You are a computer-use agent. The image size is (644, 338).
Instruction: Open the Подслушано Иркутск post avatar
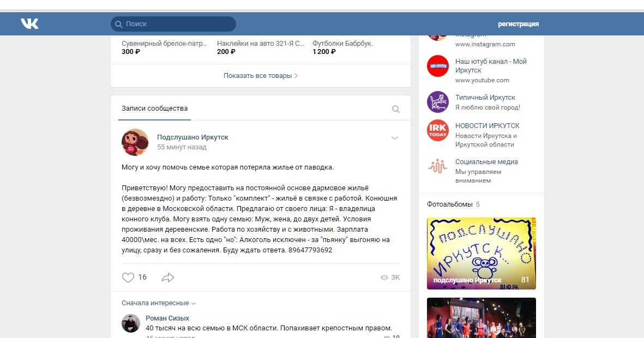pos(135,142)
